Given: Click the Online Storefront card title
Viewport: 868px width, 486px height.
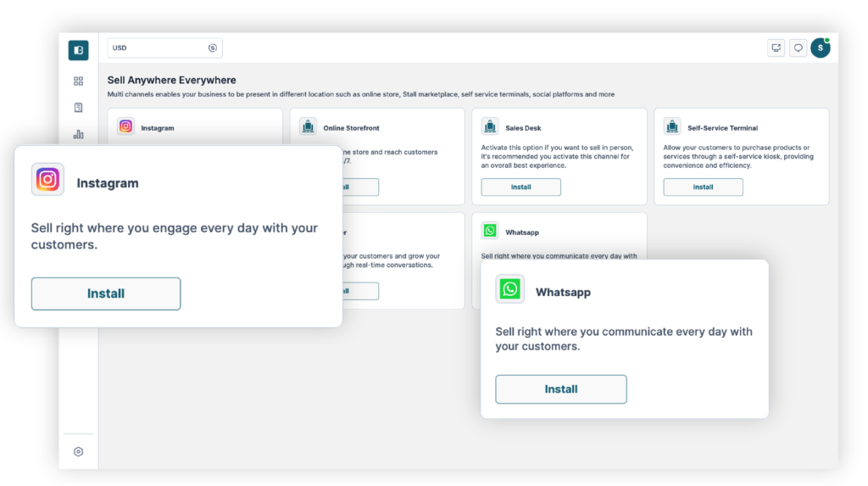Looking at the screenshot, I should pos(349,129).
